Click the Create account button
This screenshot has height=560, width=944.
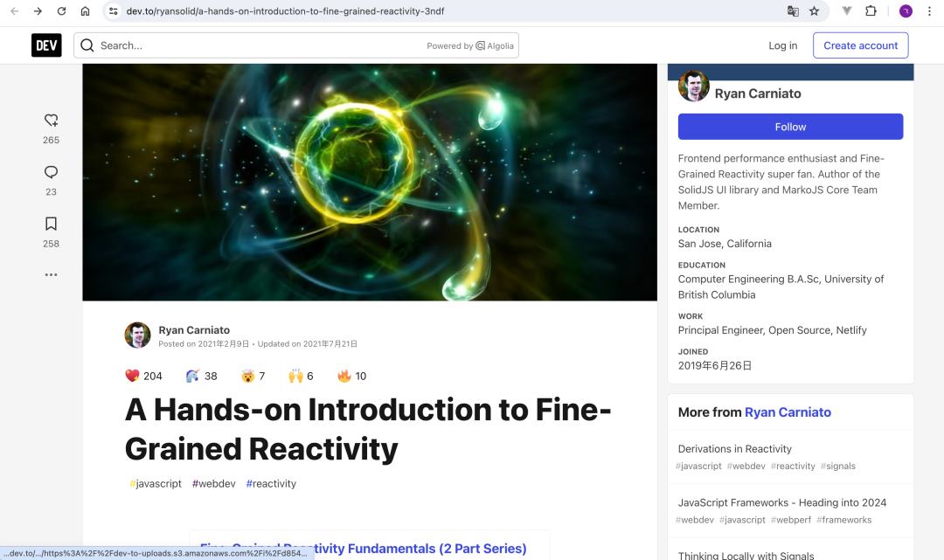click(860, 45)
